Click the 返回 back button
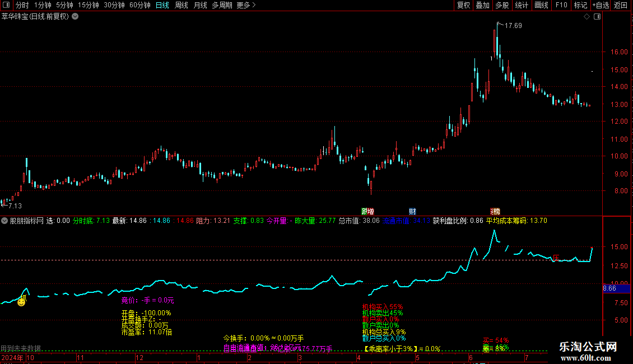Viewport: 633px width, 364px height. click(x=621, y=5)
